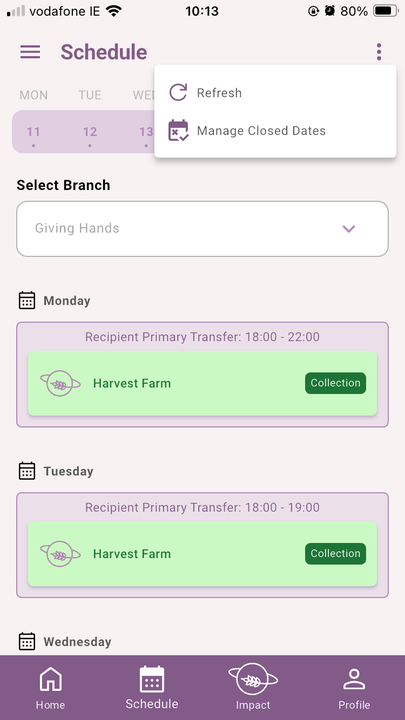Click the Refresh circular arrow icon
Image resolution: width=405 pixels, height=720 pixels.
tap(178, 92)
